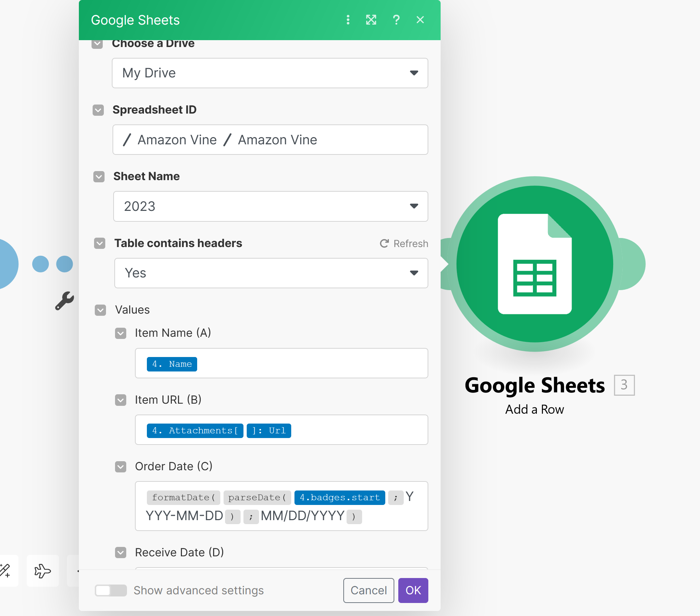Open the Sheet Name 2023 dropdown

(270, 206)
